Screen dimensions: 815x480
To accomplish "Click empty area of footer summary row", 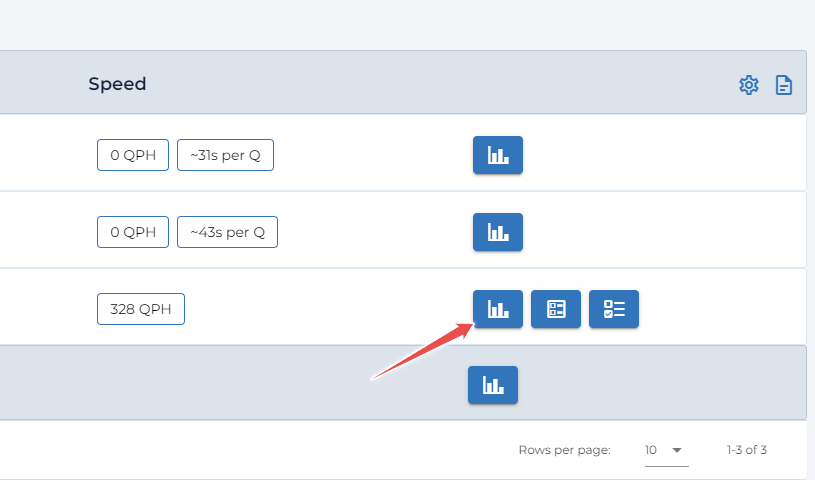I will tap(200, 384).
